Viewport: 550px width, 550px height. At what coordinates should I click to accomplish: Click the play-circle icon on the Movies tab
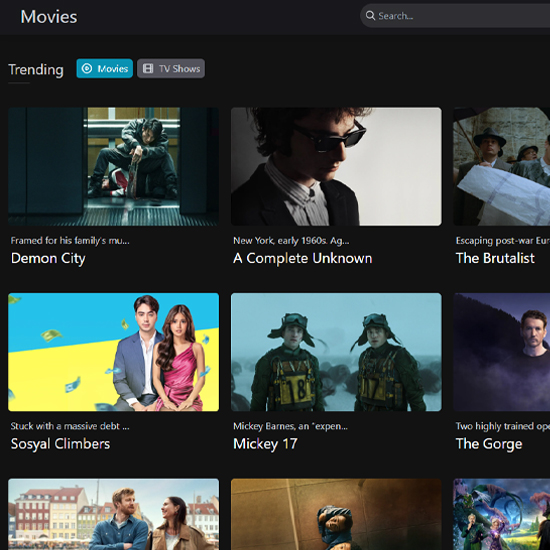[87, 68]
